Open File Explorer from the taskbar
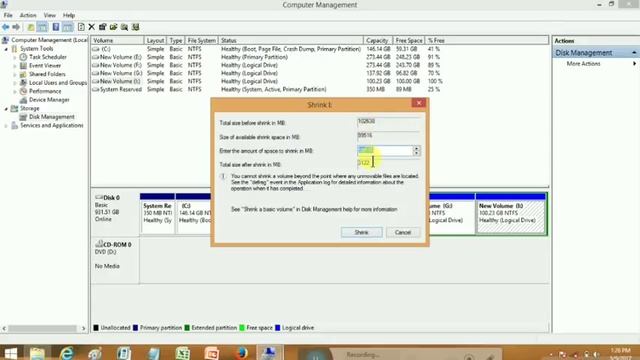This screenshot has height=360, width=640. (x=37, y=353)
